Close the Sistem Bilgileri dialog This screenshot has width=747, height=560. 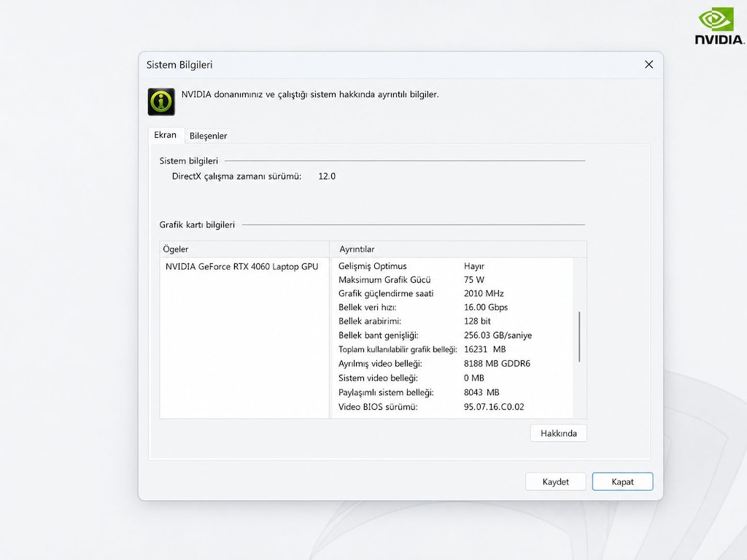point(649,64)
